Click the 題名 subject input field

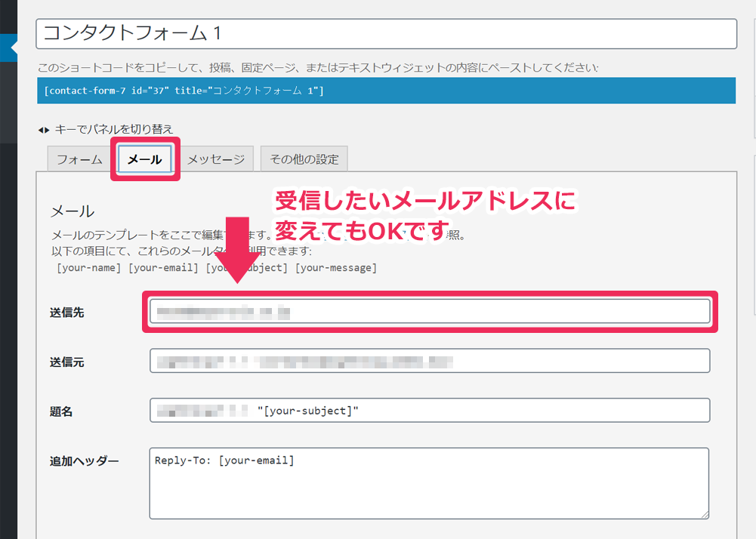point(429,411)
